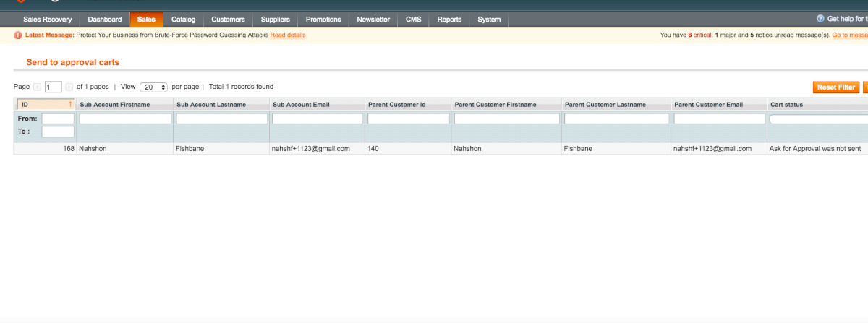Screen dimensions: 868x323
Task: Click the Sub Account Email filter field
Action: [x=317, y=119]
